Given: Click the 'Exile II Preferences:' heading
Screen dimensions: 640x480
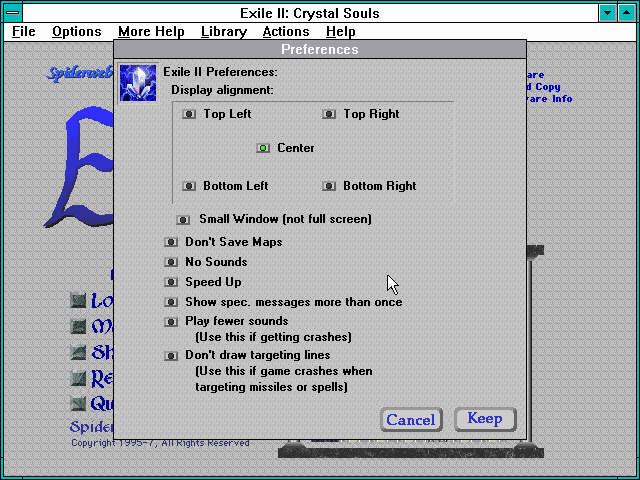Looking at the screenshot, I should (x=220, y=72).
